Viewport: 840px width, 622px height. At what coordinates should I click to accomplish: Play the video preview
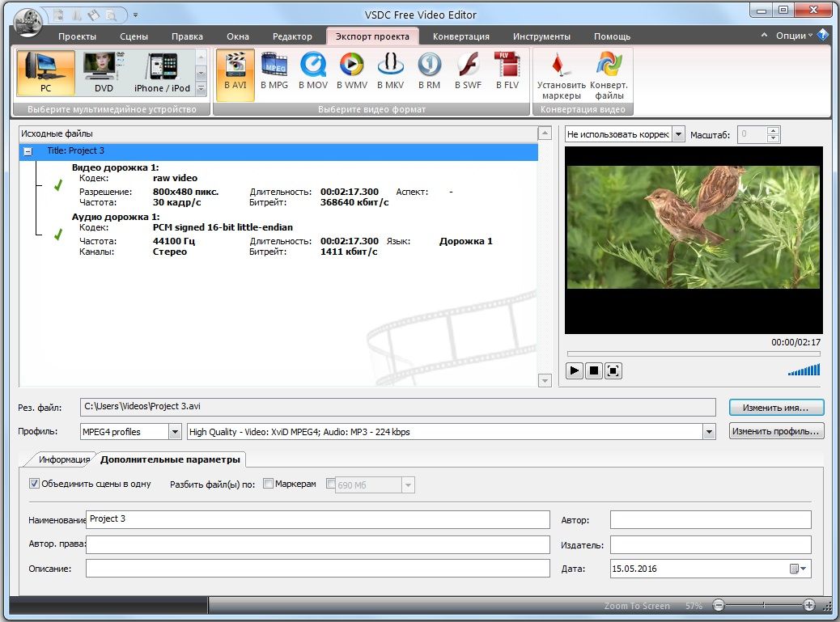[575, 370]
